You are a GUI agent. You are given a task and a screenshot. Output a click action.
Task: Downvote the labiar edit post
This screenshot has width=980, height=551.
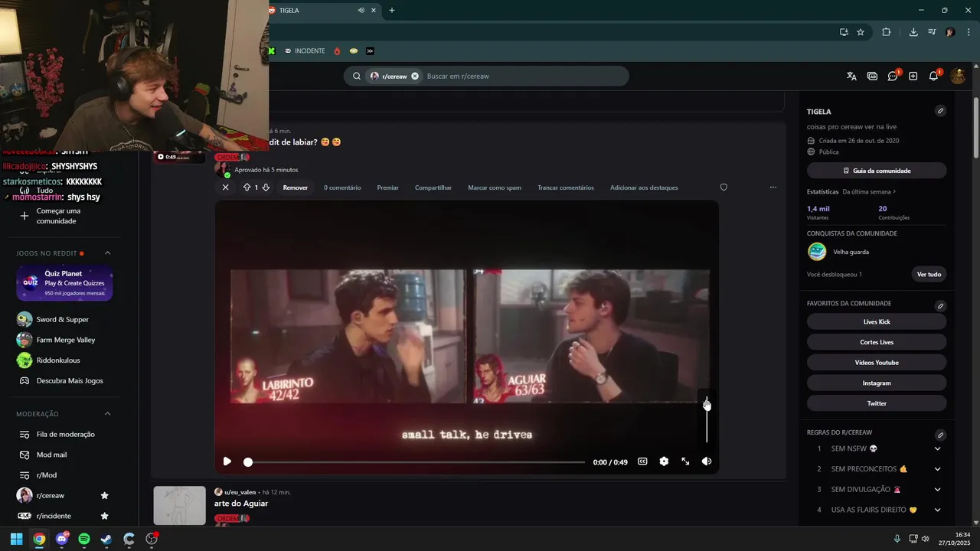266,187
